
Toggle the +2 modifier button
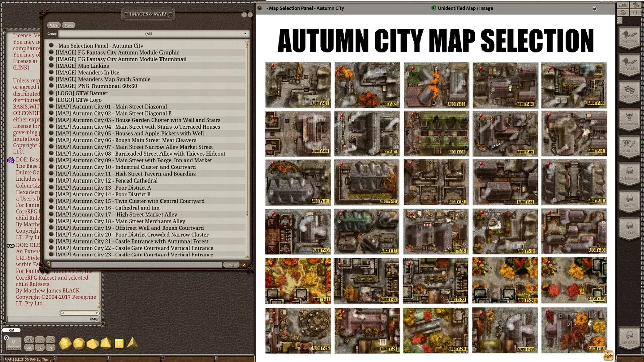[x=41, y=340]
